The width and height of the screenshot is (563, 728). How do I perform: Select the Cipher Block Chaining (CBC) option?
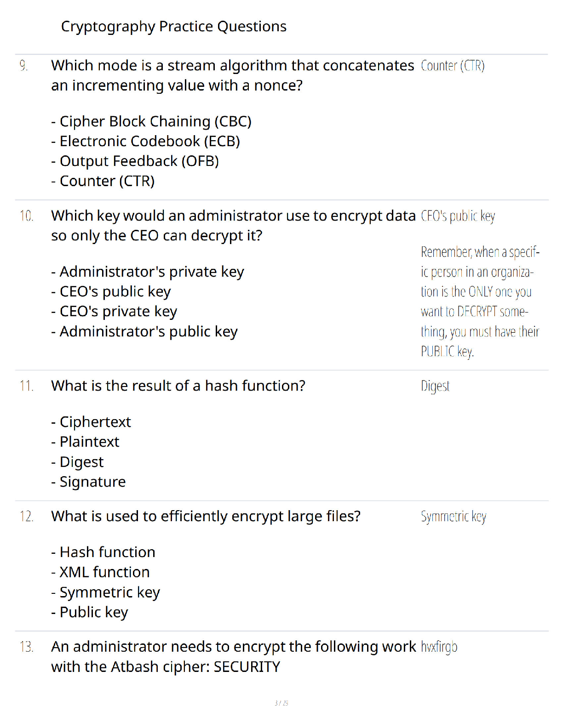pyautogui.click(x=151, y=121)
